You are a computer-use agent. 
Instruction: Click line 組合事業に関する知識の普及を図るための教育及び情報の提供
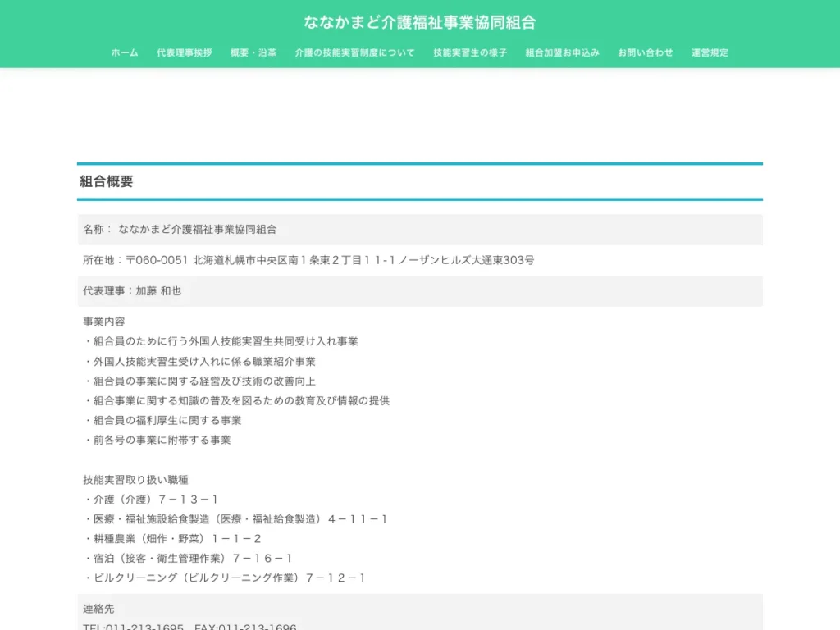(237, 400)
